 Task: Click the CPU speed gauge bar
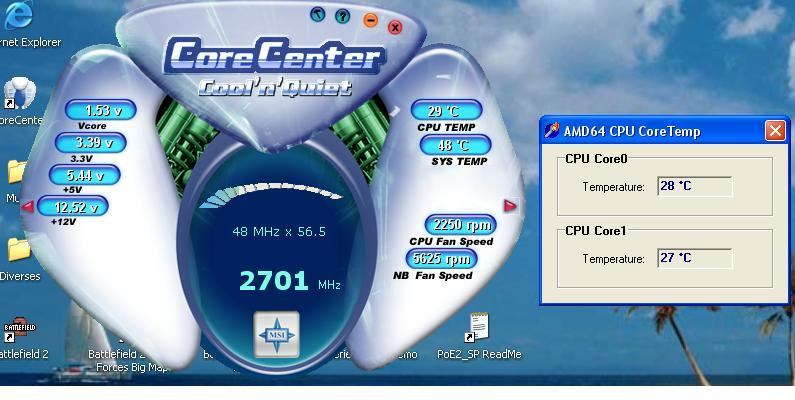pyautogui.click(x=271, y=195)
